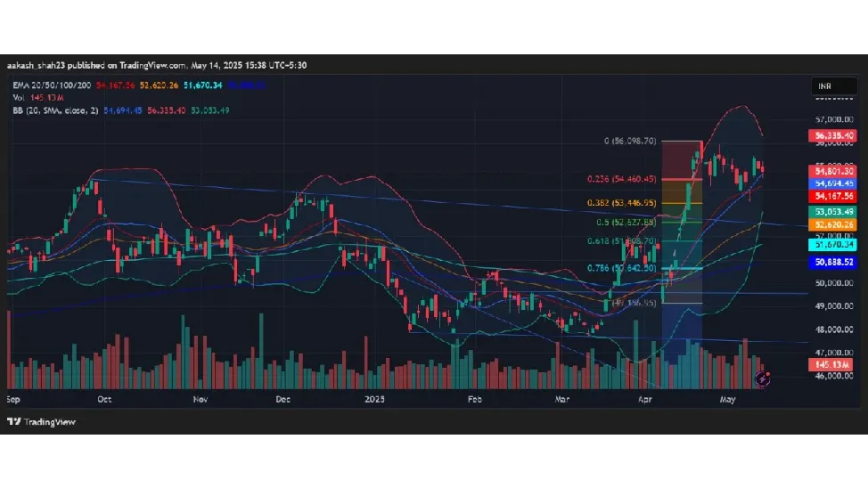Screen dimensions: 868x488
Task: Click the red 54,801.30 last price tag
Action: pyautogui.click(x=832, y=172)
